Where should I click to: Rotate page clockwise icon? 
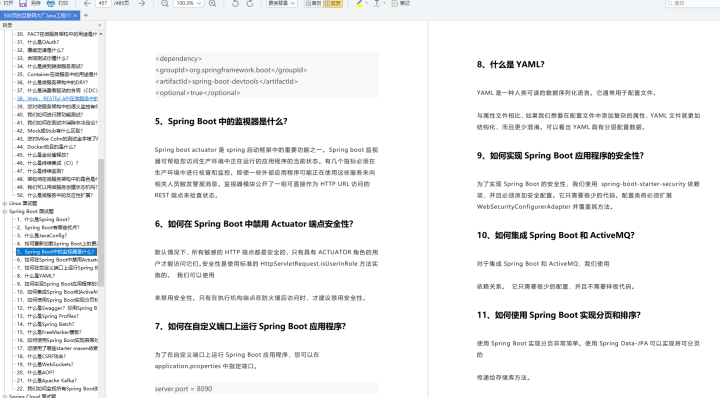click(x=250, y=3)
